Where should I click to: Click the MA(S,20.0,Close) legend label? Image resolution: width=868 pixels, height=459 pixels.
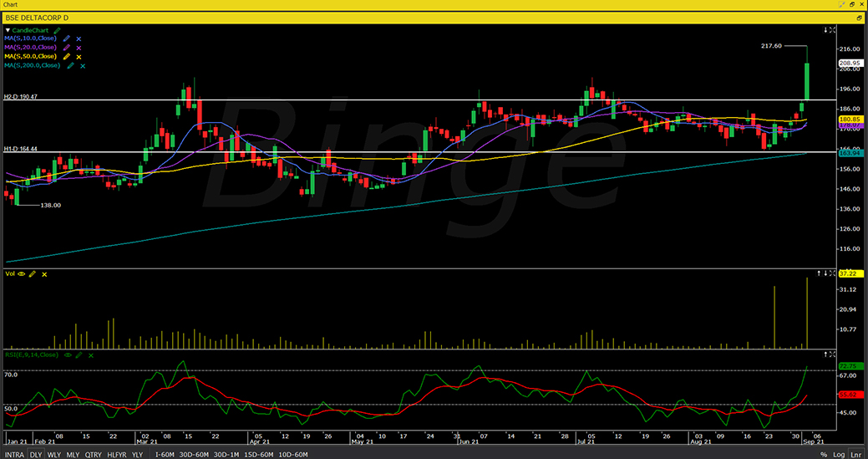pos(30,48)
